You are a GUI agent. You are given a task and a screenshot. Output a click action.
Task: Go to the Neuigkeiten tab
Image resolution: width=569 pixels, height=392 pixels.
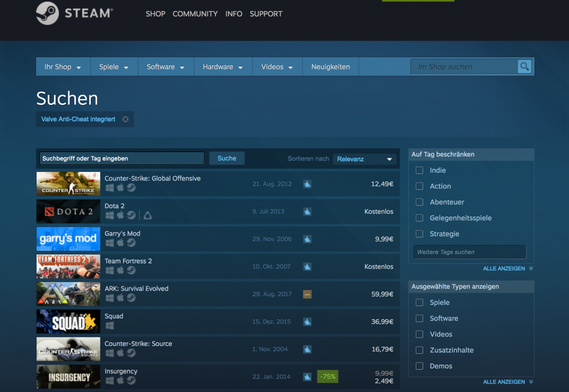pyautogui.click(x=331, y=67)
